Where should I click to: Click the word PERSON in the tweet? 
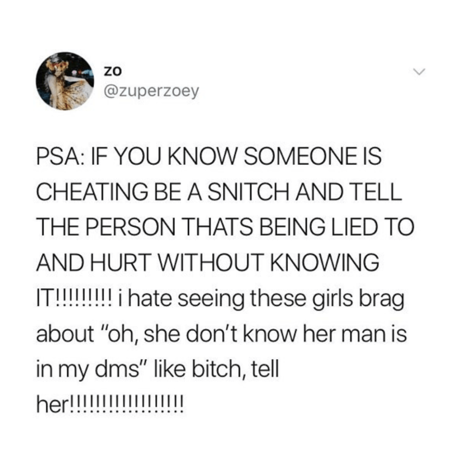[x=132, y=227]
